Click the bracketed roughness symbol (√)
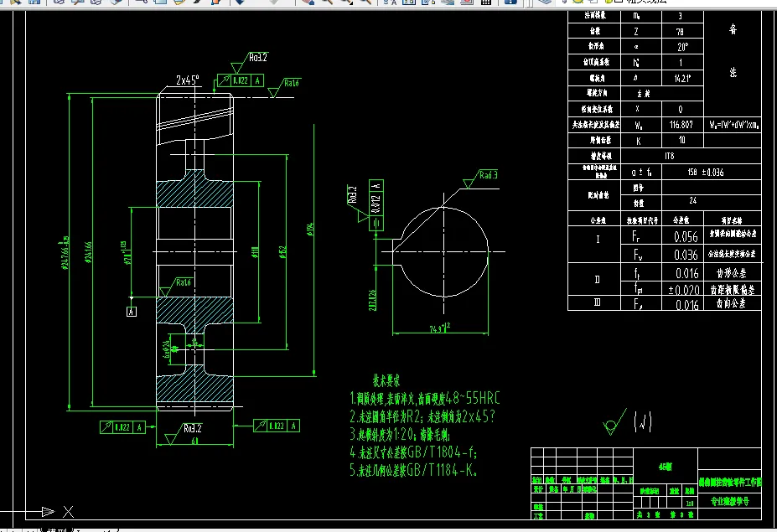Viewport: 777px width, 532px height. point(643,421)
